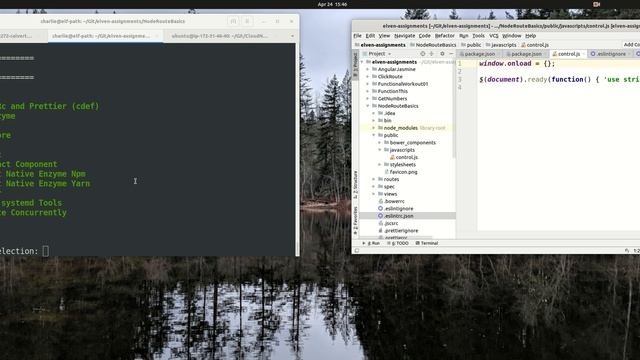
Task: Open the File menu in WebStorm
Action: click(x=357, y=36)
